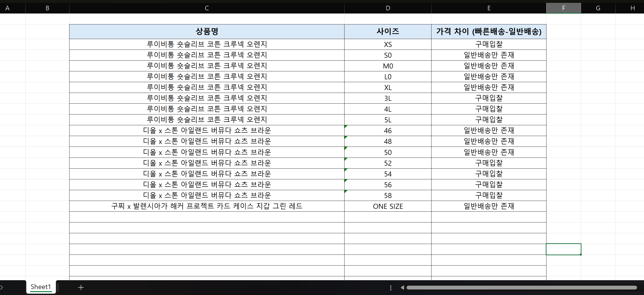Click the three-dot scrollbar drag handle
The image size is (644, 295).
point(391,288)
